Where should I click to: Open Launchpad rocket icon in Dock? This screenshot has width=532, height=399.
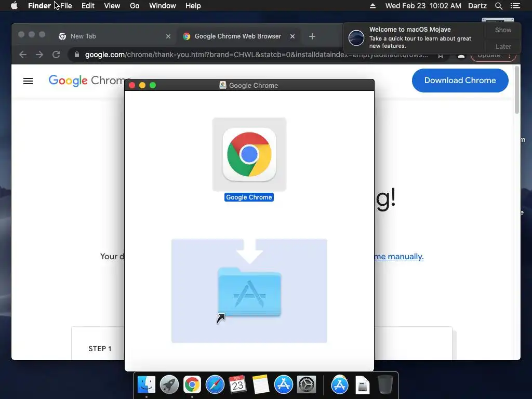[x=169, y=385]
